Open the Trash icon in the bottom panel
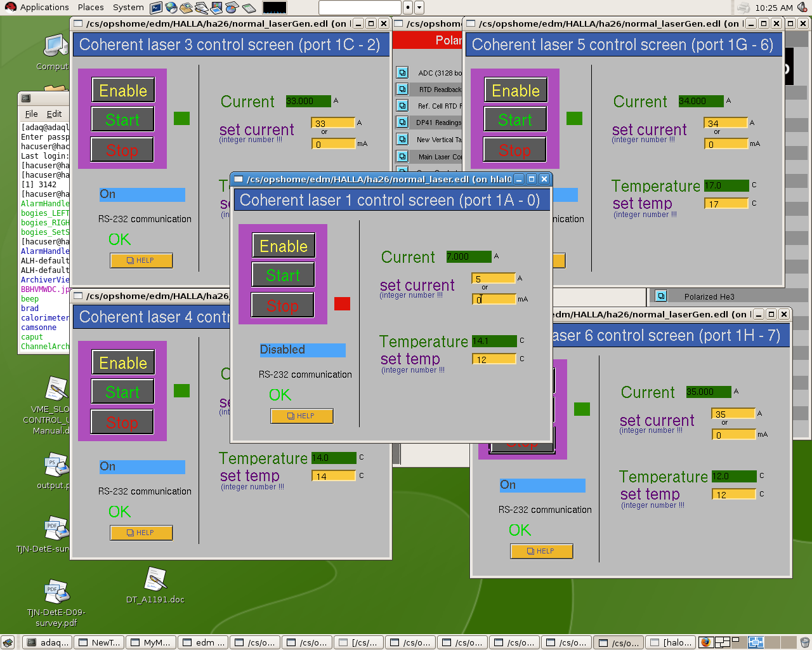The height and width of the screenshot is (650, 812). tap(804, 642)
